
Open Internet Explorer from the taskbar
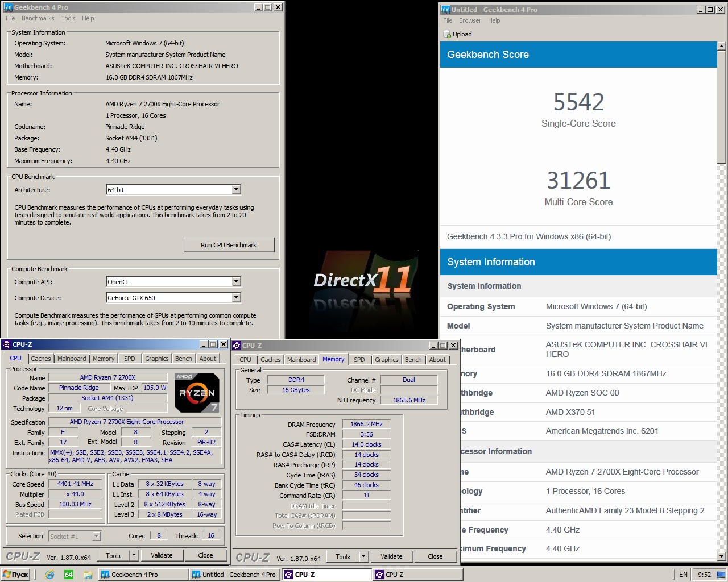49,575
